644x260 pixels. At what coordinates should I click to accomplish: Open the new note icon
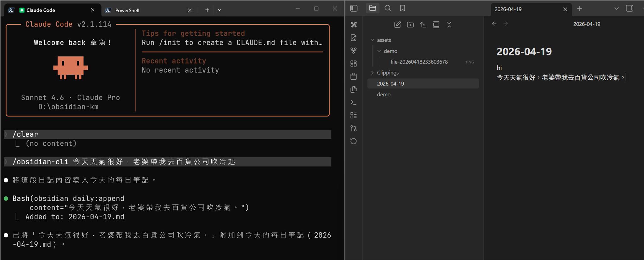coord(397,25)
